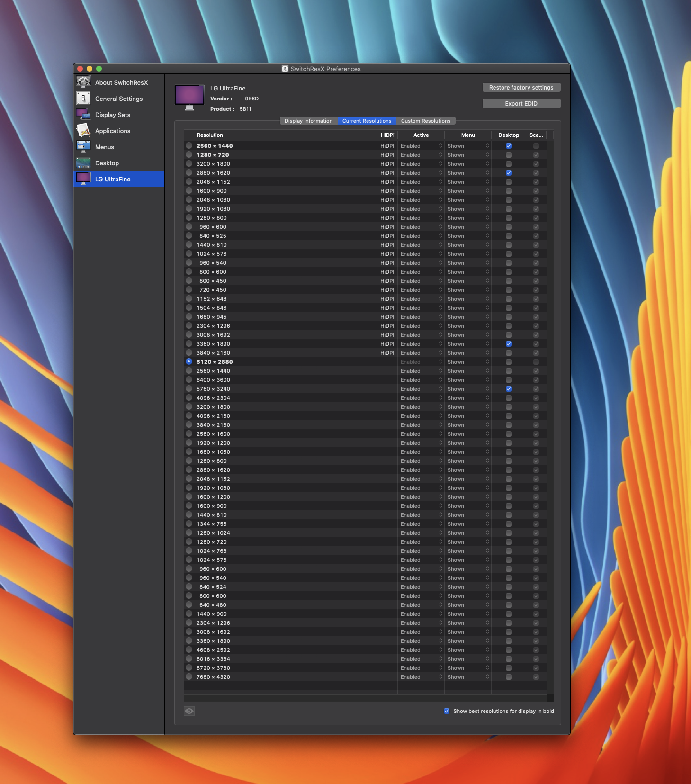Switch to the Current Resolutions tab
Image resolution: width=691 pixels, height=784 pixels.
(x=367, y=121)
